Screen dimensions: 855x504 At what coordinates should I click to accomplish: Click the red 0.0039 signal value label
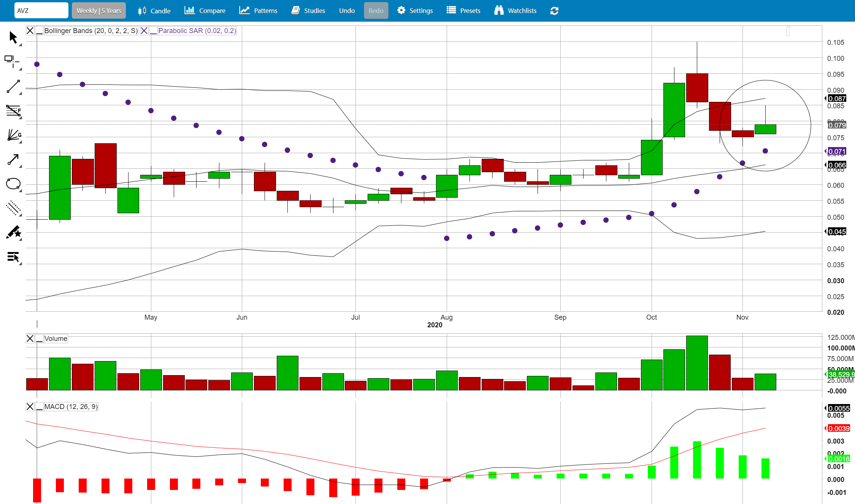click(839, 428)
